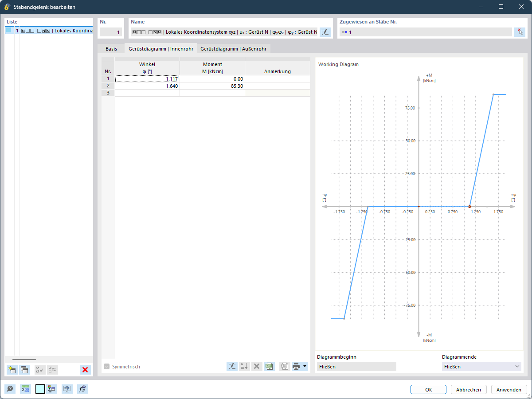Enable the Symmetrisch checkbox

pyautogui.click(x=106, y=366)
